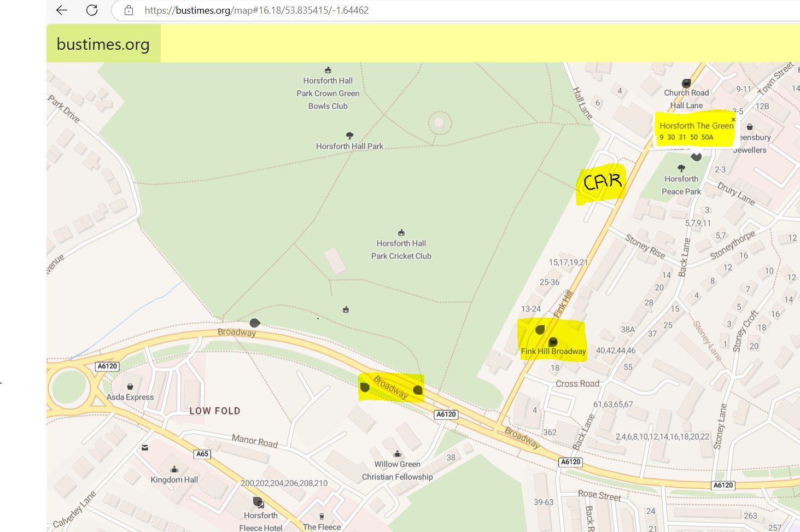
Task: Click the Fink Hill road label
Action: 563,303
